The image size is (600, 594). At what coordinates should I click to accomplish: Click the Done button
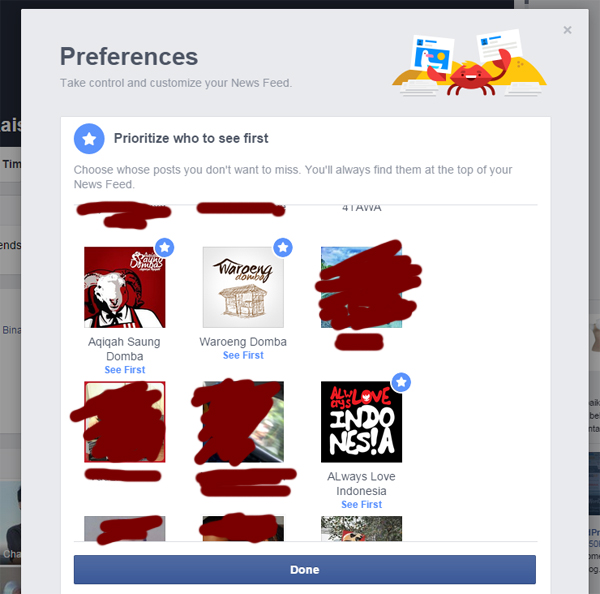tap(305, 570)
